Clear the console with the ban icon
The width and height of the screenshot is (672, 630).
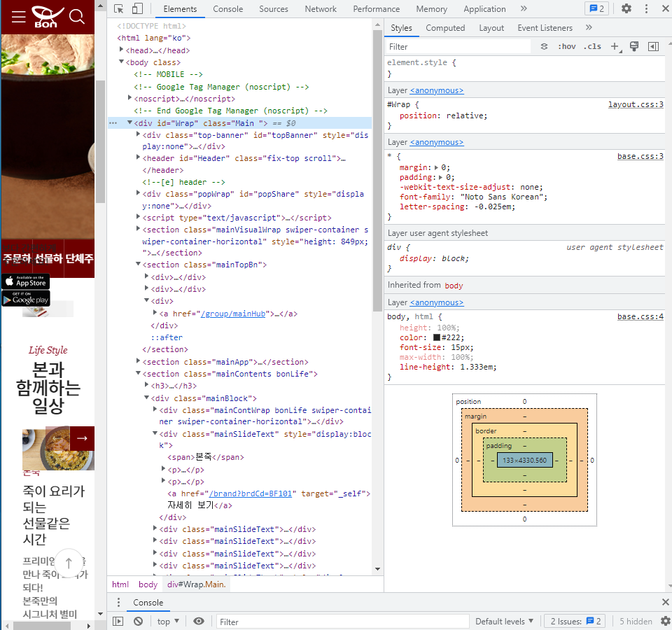pyautogui.click(x=138, y=621)
